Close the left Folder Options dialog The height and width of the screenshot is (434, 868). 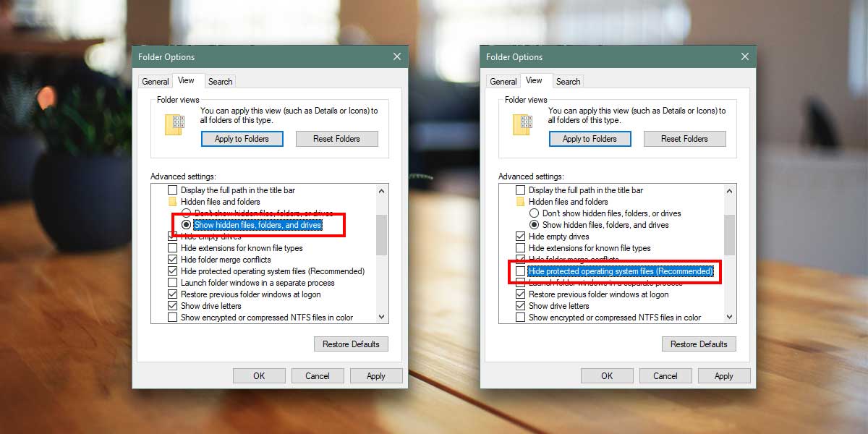pyautogui.click(x=397, y=56)
